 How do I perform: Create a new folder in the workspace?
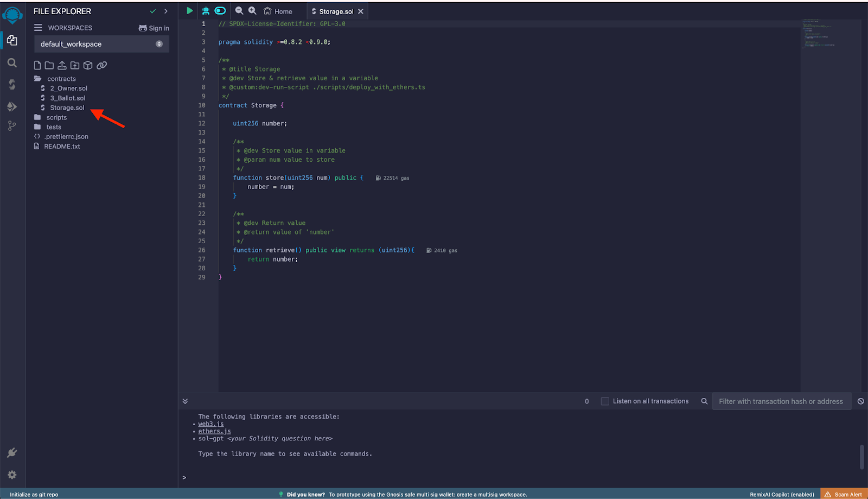point(49,65)
